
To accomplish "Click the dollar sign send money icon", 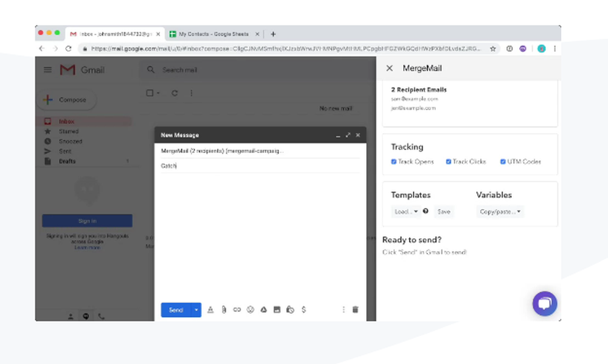I will point(303,309).
